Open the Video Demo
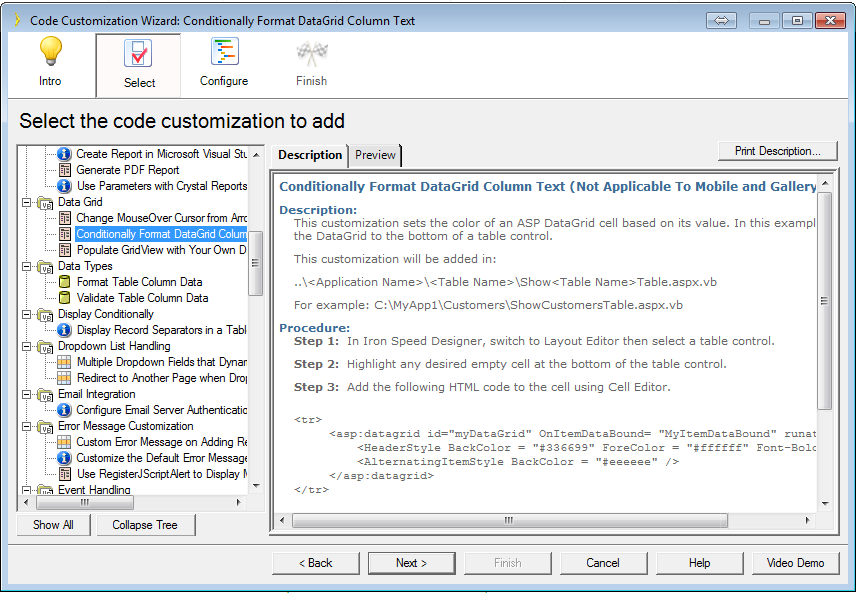The width and height of the screenshot is (856, 593). click(795, 563)
